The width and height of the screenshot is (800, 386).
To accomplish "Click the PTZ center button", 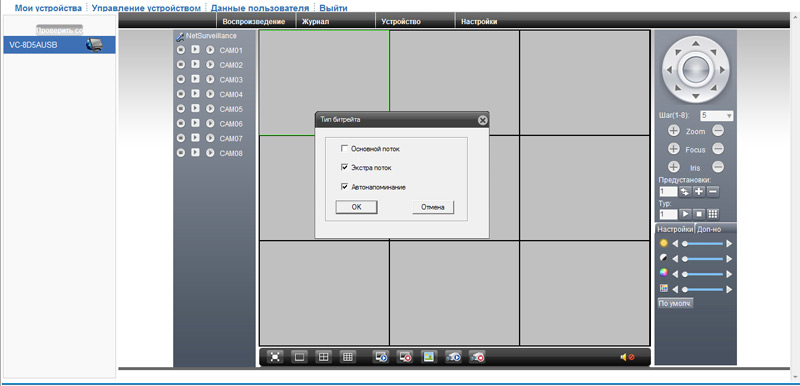I will (695, 70).
